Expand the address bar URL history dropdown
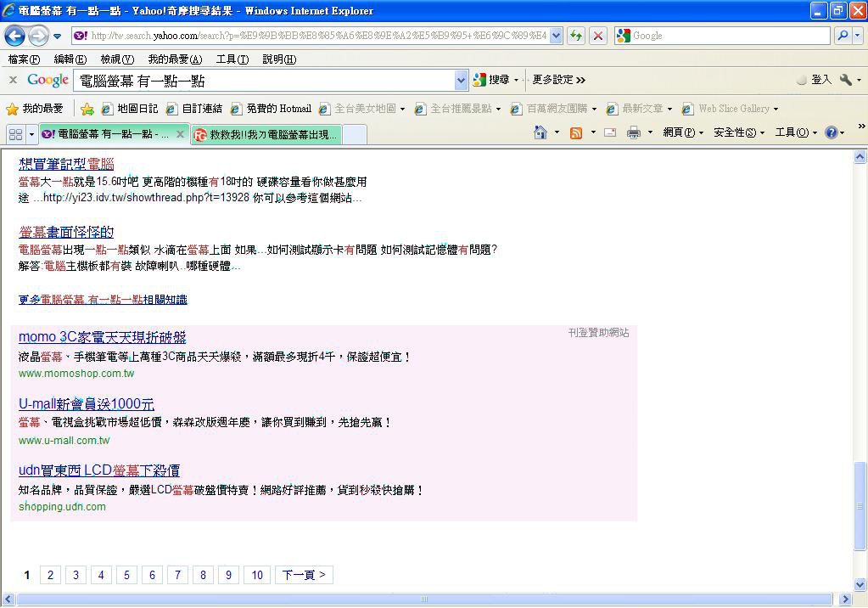 click(x=557, y=36)
